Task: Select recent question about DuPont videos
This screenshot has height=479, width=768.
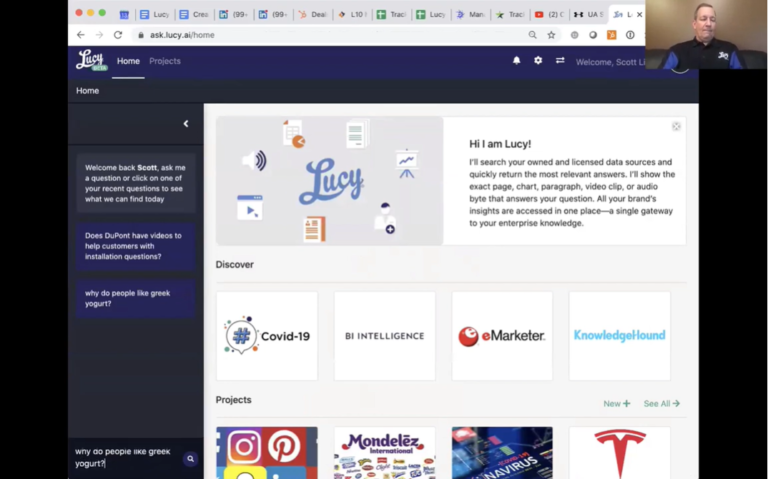Action: (136, 246)
